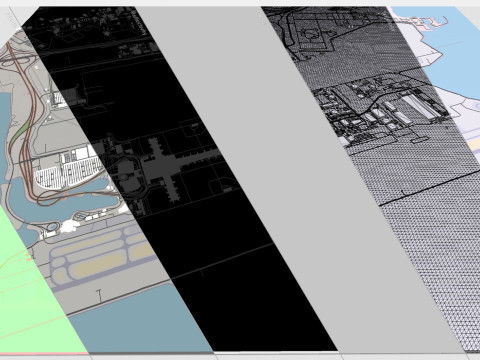
Task: Click the tan runway strips on the colored map
Action: [x=103, y=255]
